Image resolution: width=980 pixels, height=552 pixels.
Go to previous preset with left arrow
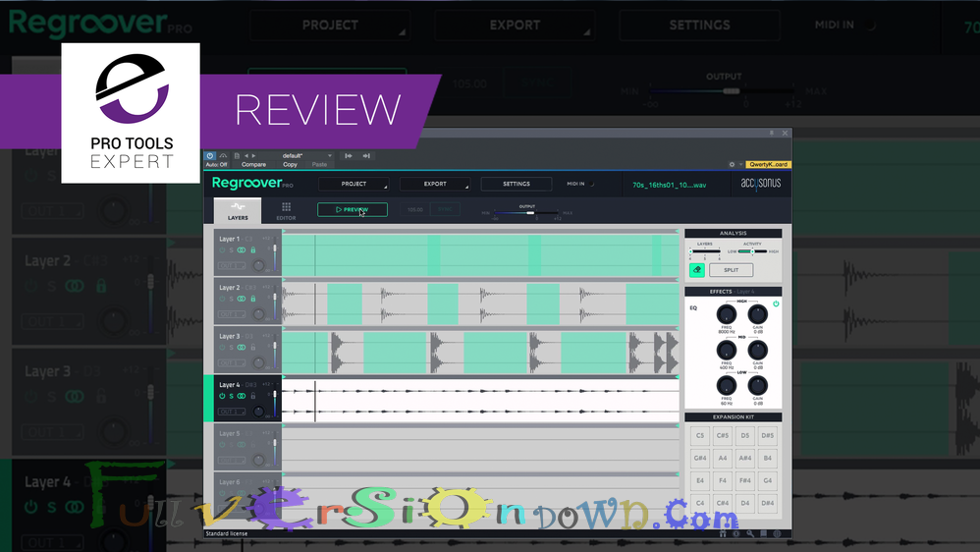[x=246, y=155]
